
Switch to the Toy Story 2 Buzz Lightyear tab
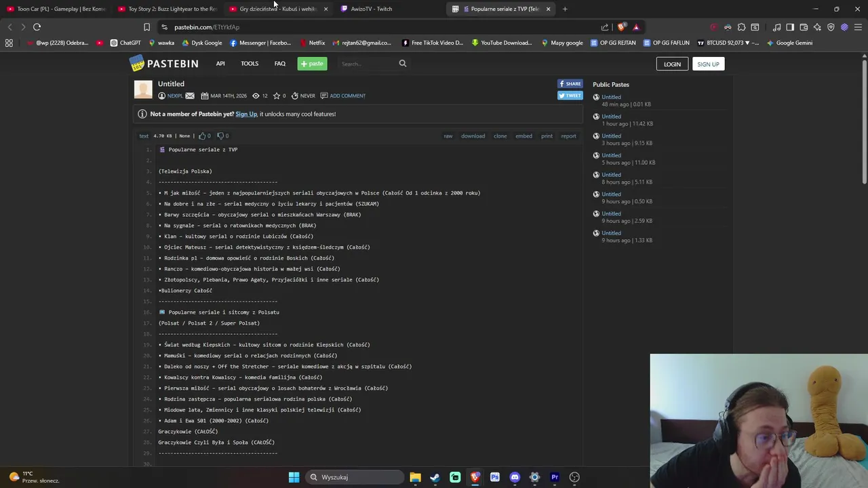click(166, 9)
